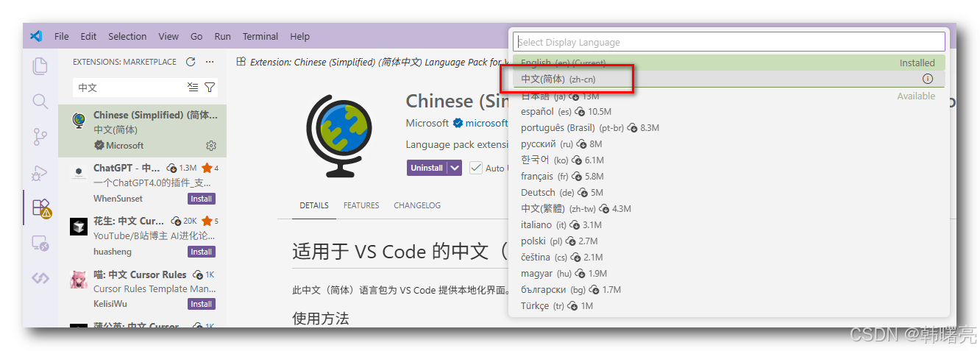Open Chinese (Simplified) extension in list

click(143, 130)
